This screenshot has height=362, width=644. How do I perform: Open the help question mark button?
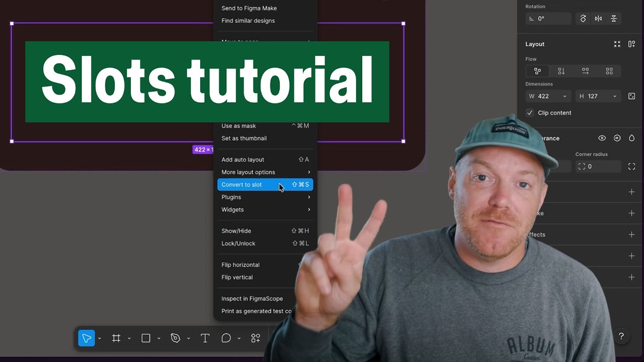[621, 336]
